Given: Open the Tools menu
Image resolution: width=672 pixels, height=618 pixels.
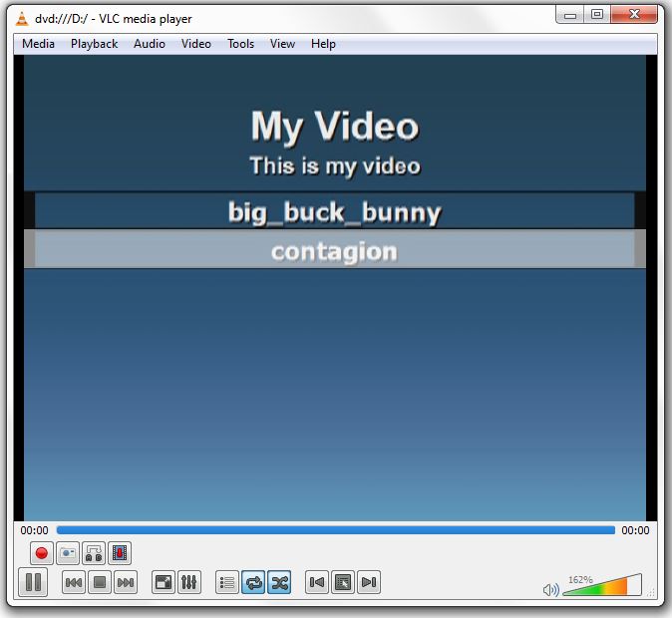Looking at the screenshot, I should [240, 44].
